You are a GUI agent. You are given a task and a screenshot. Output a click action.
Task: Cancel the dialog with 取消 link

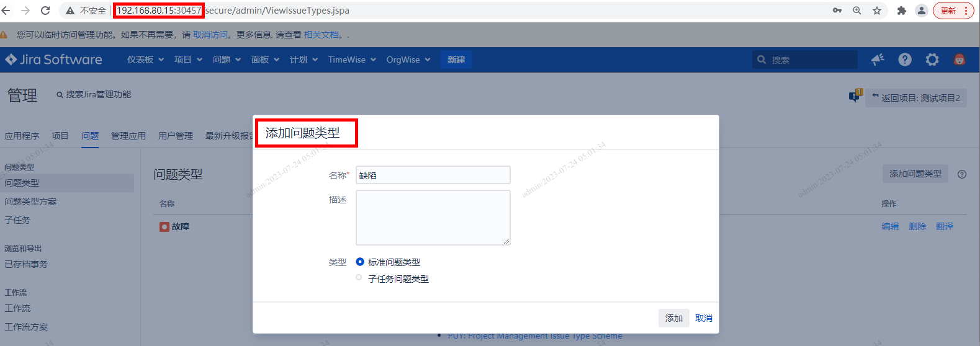point(703,318)
